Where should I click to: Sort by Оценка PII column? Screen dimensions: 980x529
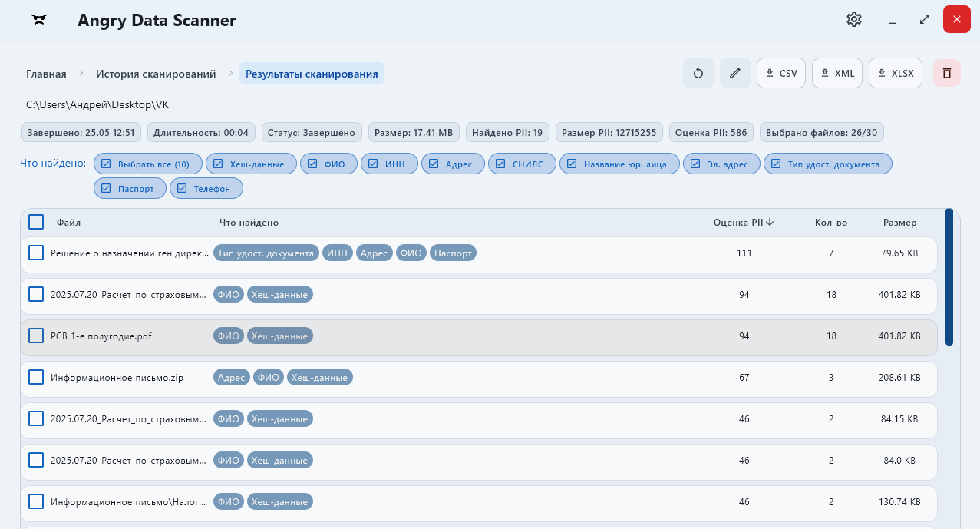(743, 223)
